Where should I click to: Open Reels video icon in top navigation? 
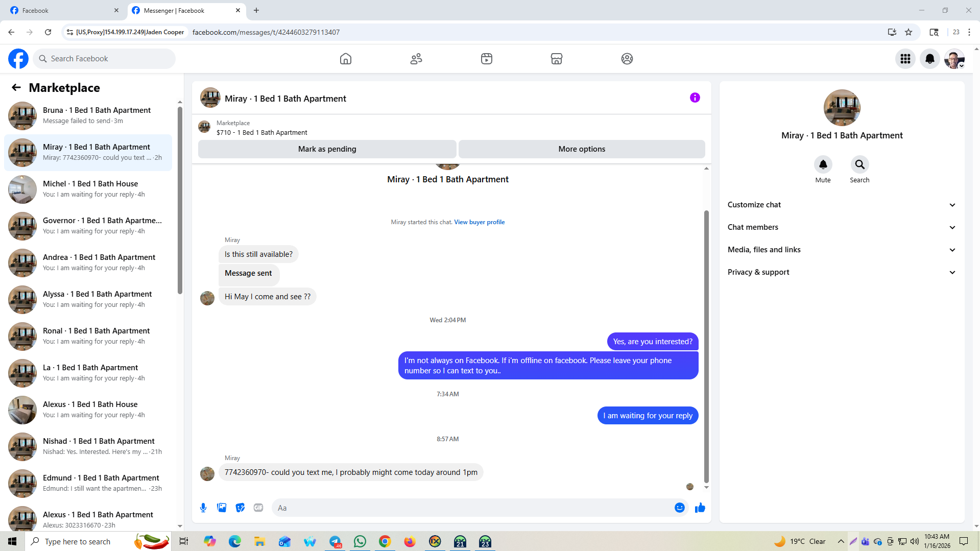[487, 59]
